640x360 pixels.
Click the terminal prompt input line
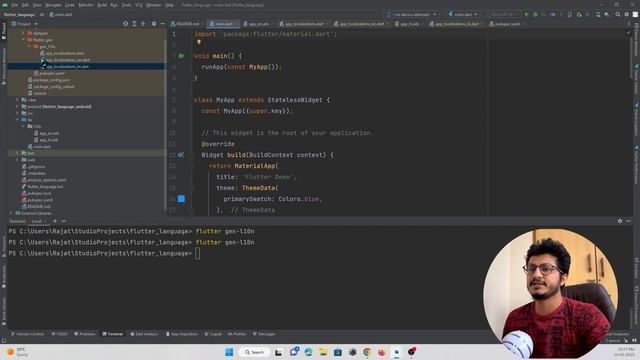198,253
